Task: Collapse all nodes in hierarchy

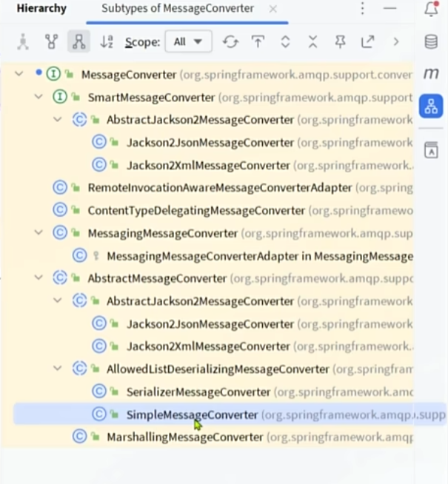Action: pyautogui.click(x=312, y=41)
